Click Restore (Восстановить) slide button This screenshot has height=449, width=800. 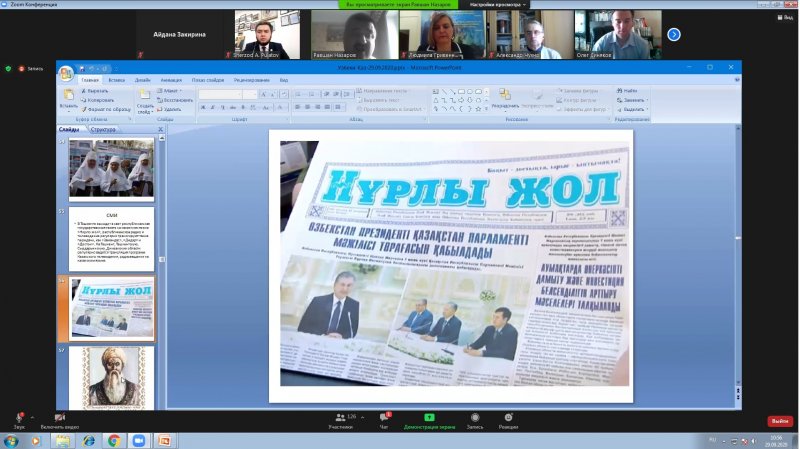point(175,100)
